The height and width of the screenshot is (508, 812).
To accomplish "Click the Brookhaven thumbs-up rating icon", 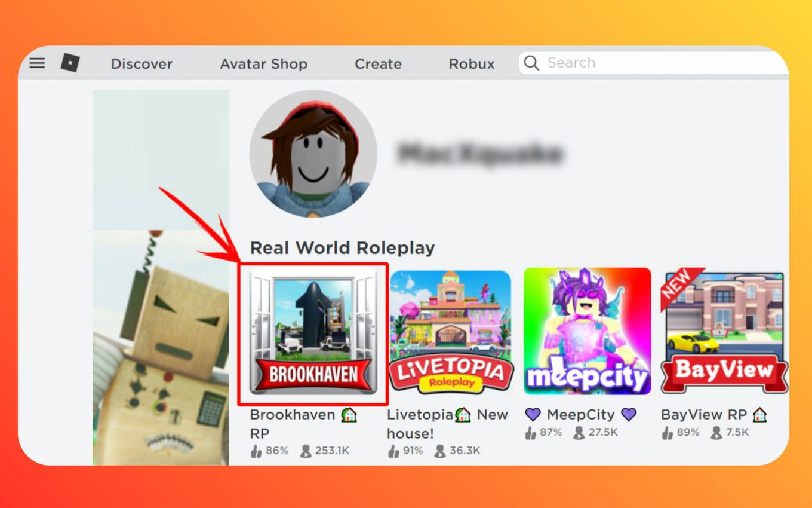I will 256,451.
